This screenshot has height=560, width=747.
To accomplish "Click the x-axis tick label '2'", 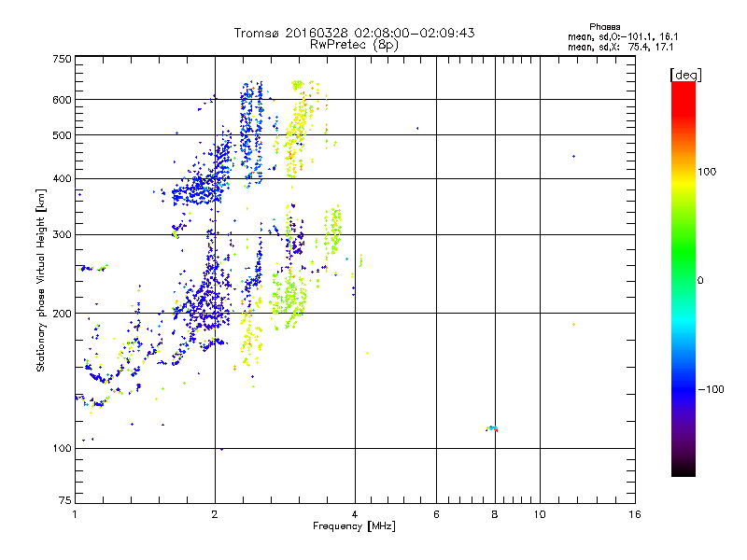I will coord(215,514).
